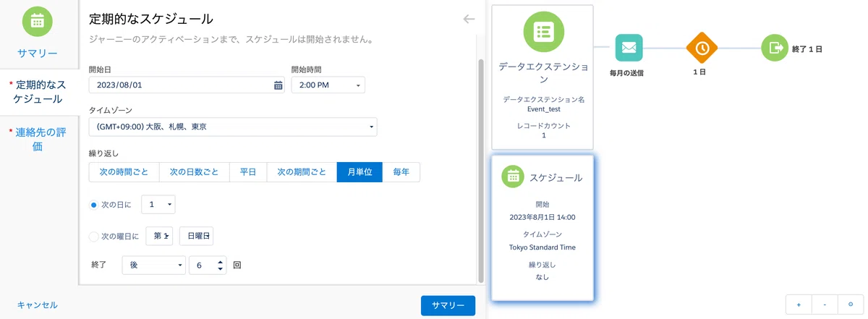Open 連絡先の評価 sidebar step
Image resolution: width=868 pixels, height=319 pixels.
point(38,139)
